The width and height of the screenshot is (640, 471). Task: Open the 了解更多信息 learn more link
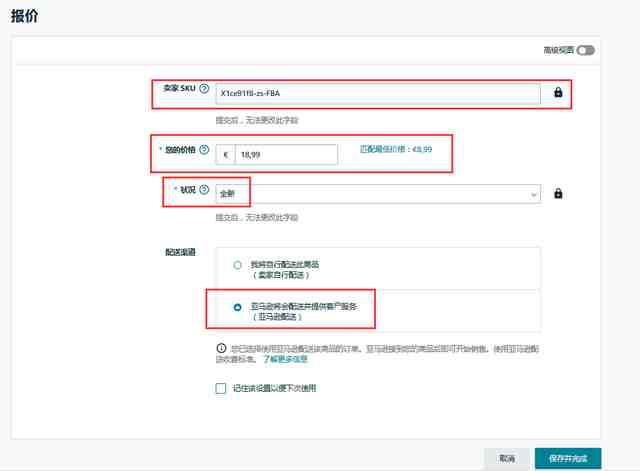coord(285,359)
